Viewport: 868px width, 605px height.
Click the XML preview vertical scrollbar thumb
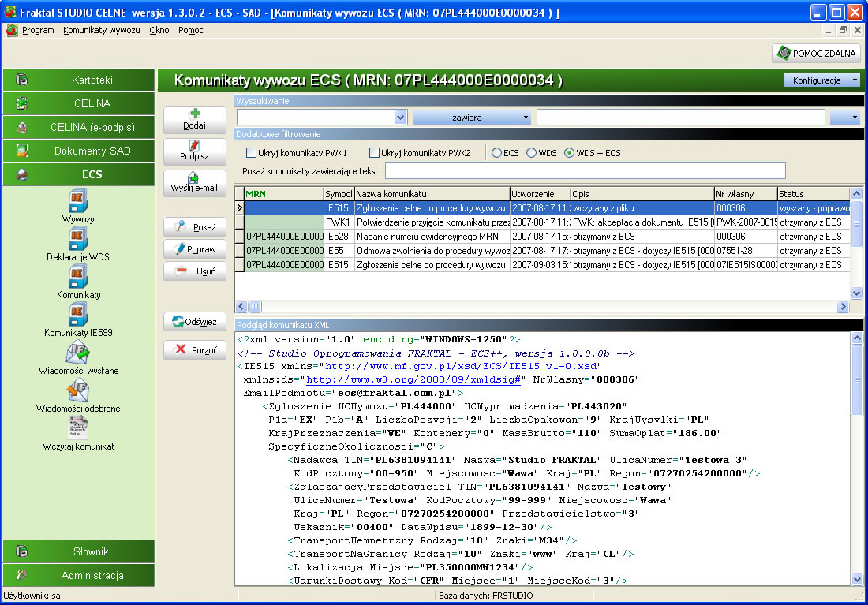[857, 380]
